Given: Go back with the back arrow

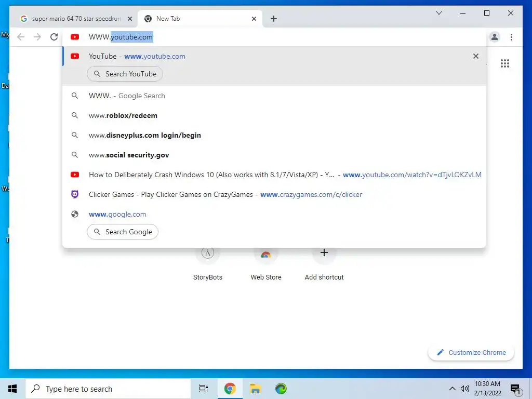Looking at the screenshot, I should point(21,37).
